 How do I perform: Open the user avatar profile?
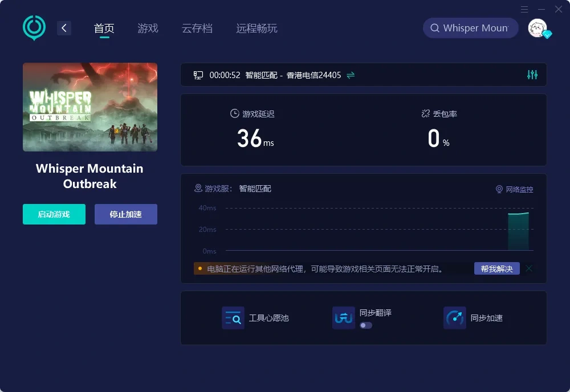pos(538,28)
